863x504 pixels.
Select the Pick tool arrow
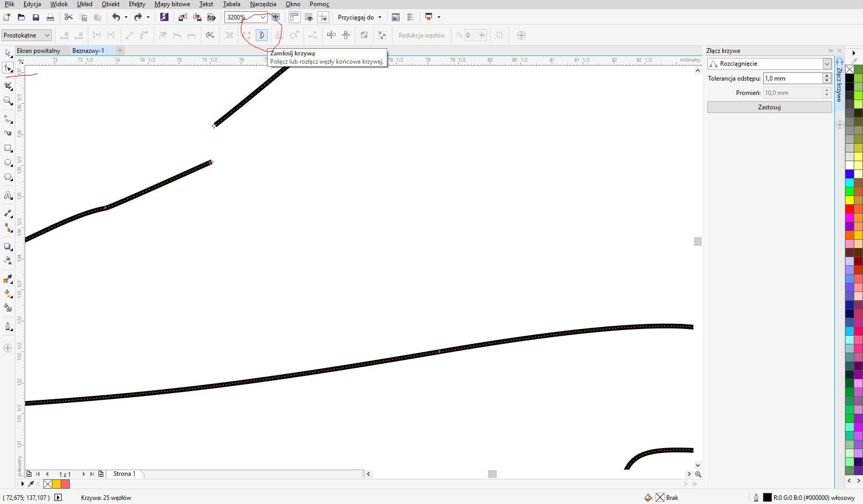(8, 53)
